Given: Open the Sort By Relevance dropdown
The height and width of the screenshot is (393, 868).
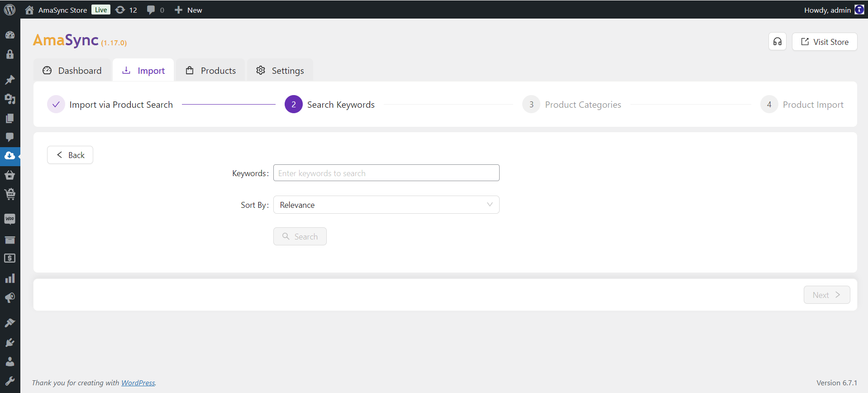Looking at the screenshot, I should [x=386, y=205].
